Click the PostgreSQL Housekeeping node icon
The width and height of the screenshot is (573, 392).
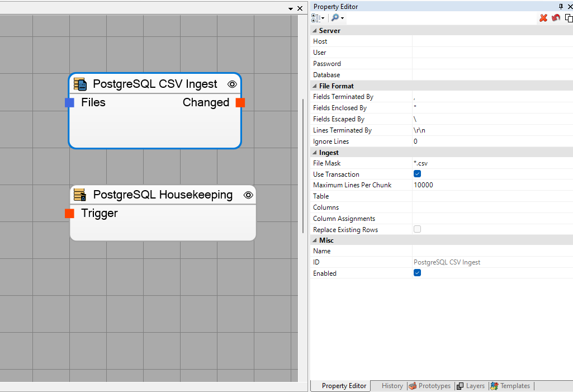pyautogui.click(x=80, y=195)
